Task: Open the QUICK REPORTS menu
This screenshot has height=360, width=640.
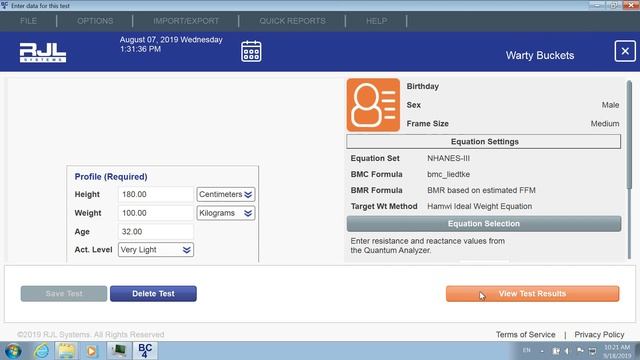Action: [292, 21]
